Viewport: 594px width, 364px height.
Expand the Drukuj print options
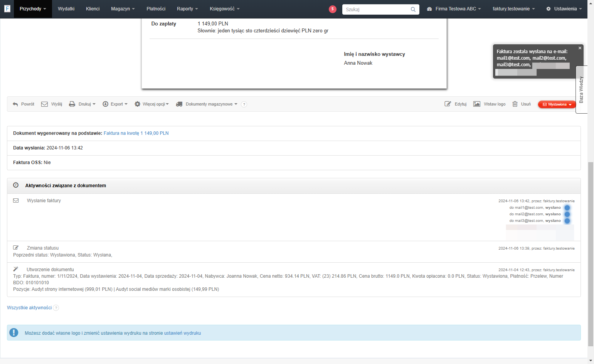coord(82,104)
